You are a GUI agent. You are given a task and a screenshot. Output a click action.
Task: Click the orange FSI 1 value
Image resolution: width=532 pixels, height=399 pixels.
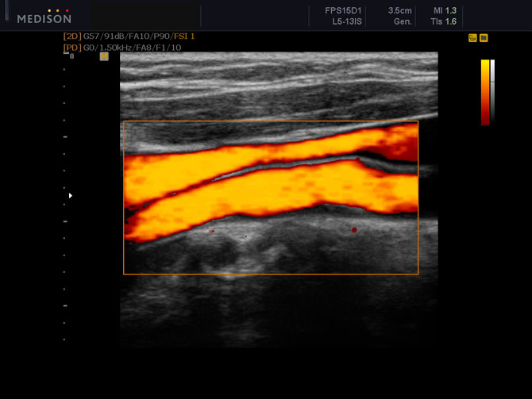click(x=184, y=36)
